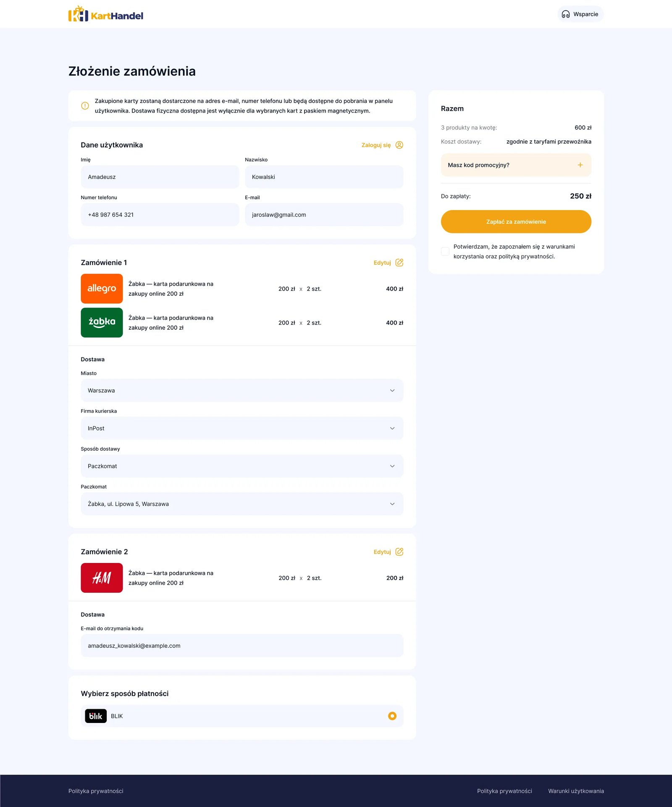Click the plus icon for promo code
The image size is (672, 807).
click(x=580, y=165)
